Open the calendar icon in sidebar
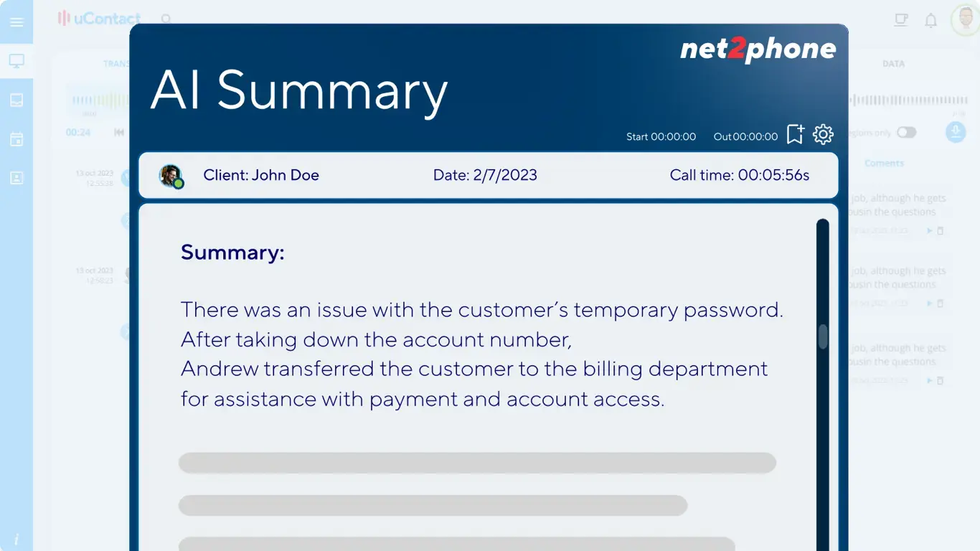980x551 pixels. (17, 139)
